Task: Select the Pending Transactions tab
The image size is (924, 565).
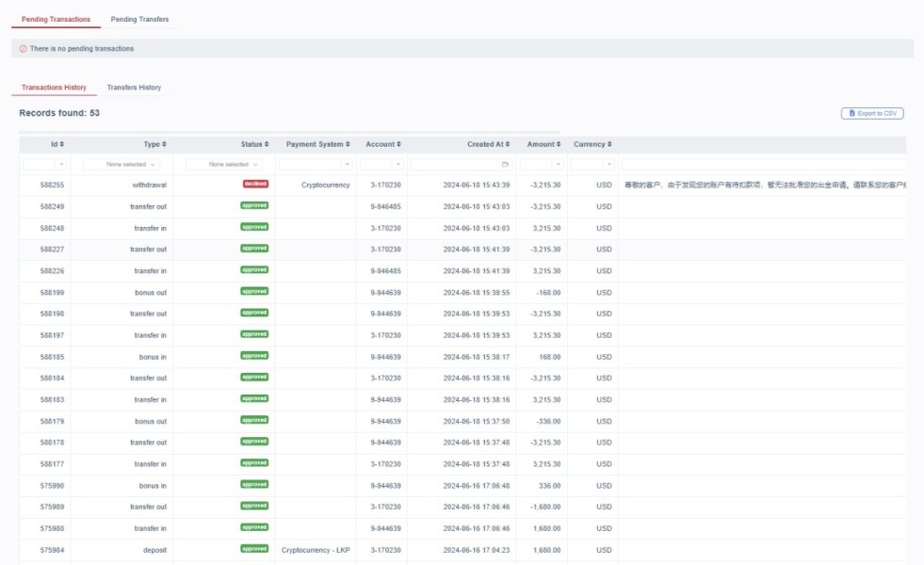Action: 56,19
